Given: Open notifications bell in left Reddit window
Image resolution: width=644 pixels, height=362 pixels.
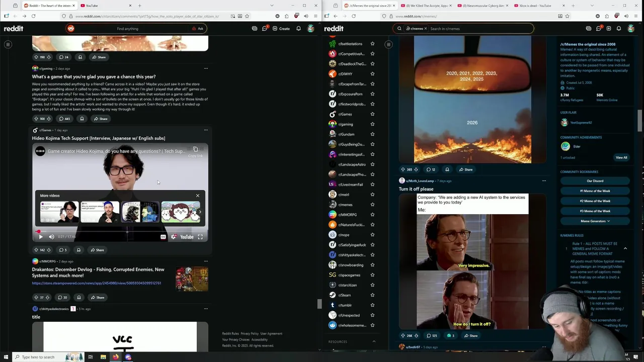Looking at the screenshot, I should [x=298, y=29].
